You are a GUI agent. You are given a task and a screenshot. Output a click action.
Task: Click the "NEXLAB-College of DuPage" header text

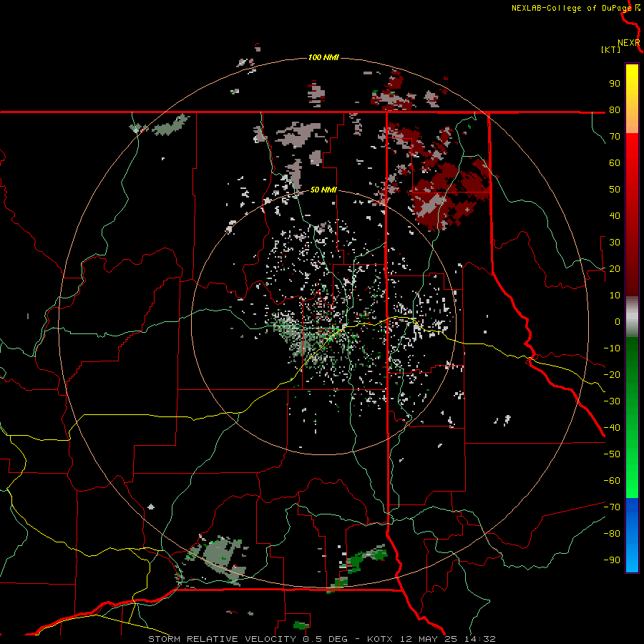coord(572,8)
